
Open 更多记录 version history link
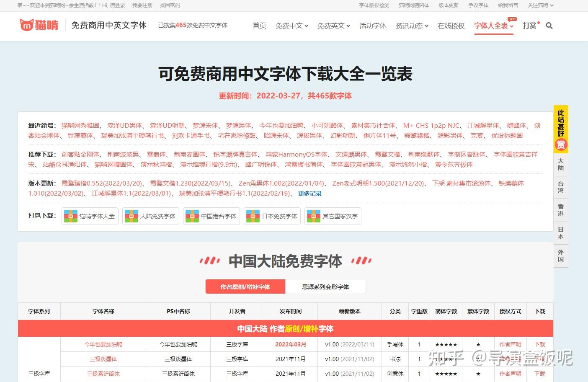click(309, 194)
